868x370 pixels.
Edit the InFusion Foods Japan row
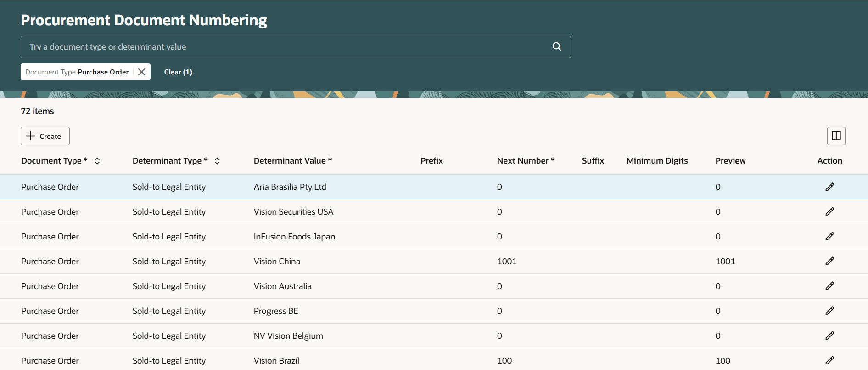tap(829, 236)
